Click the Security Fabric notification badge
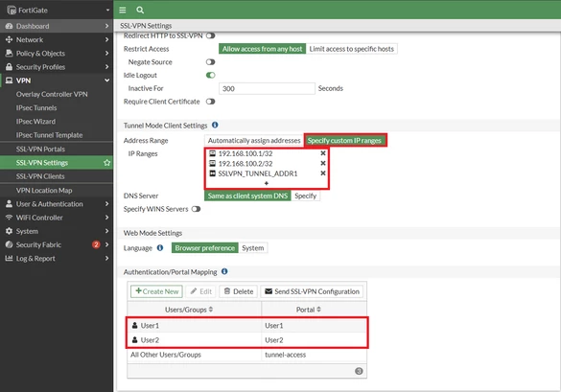The width and height of the screenshot is (561, 392). pyautogui.click(x=96, y=244)
